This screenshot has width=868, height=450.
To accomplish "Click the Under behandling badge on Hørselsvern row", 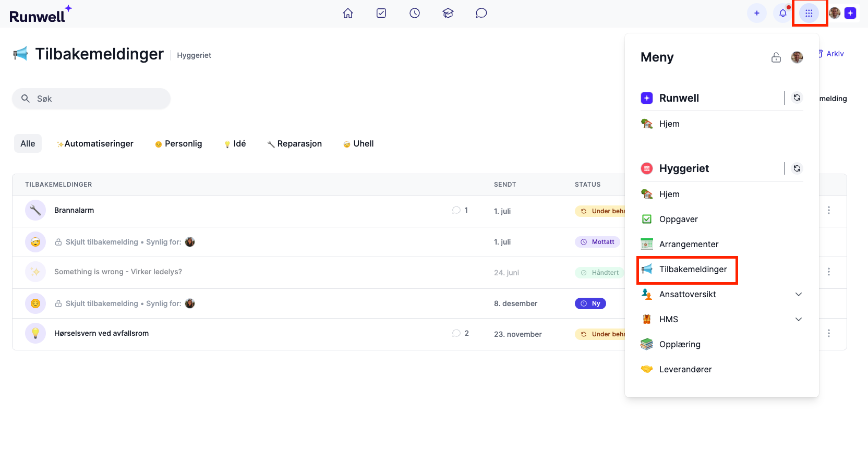I will (x=600, y=334).
